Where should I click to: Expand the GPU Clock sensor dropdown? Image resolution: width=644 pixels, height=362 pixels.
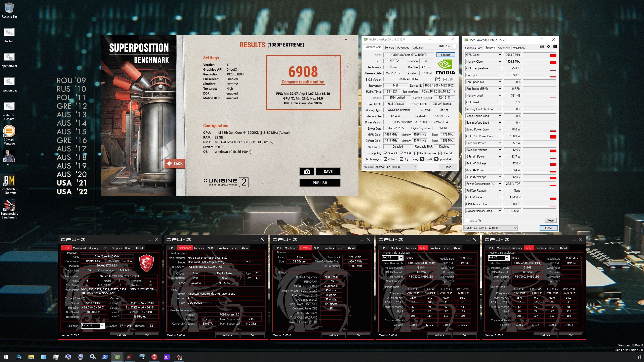500,55
